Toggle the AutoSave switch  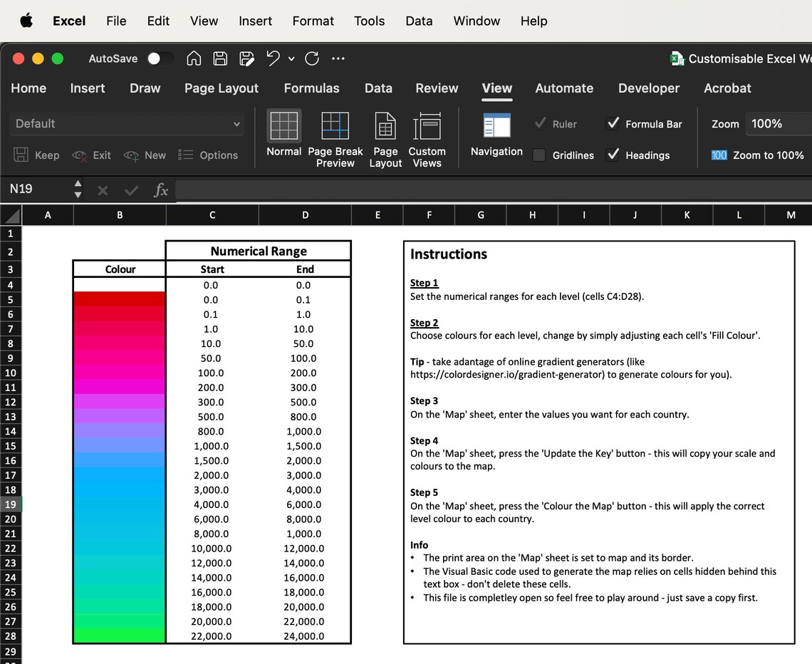point(160,58)
